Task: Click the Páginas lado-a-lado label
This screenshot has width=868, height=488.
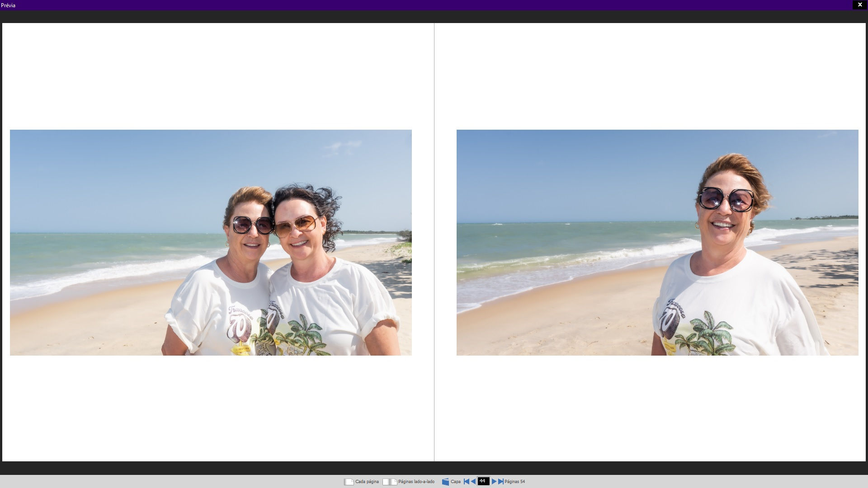Action: [x=416, y=482]
